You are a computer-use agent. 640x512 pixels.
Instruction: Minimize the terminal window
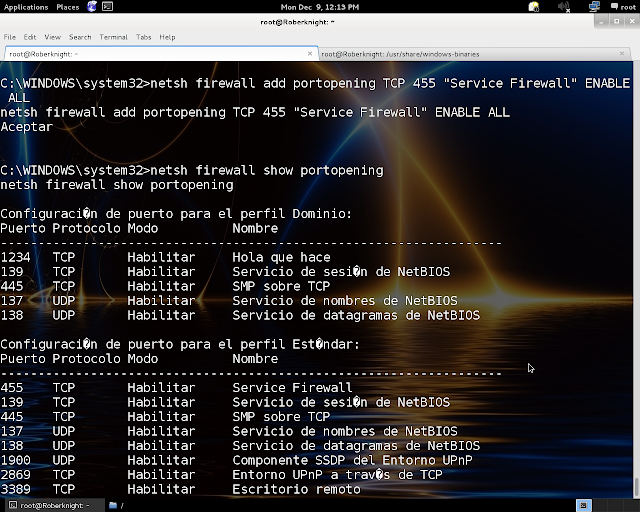coord(601,22)
